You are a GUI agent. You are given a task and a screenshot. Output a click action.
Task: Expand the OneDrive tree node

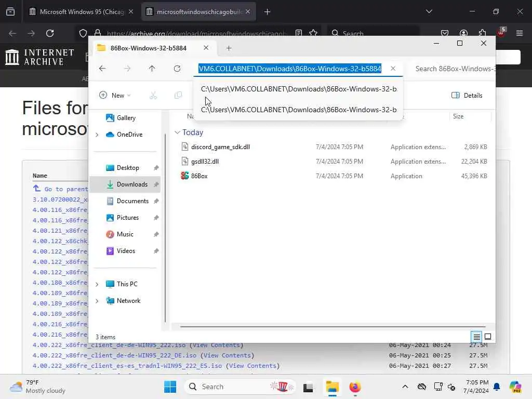click(97, 135)
